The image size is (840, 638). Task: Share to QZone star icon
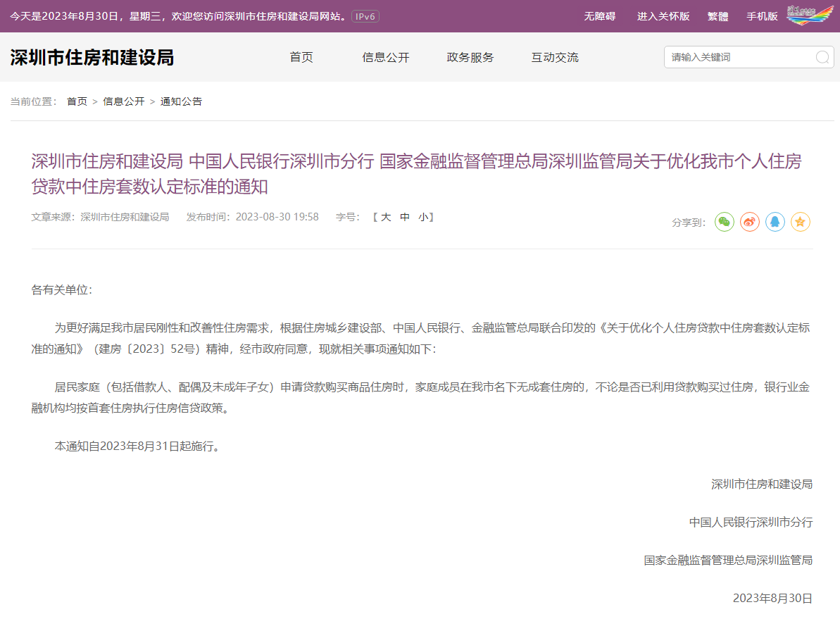[x=801, y=223]
